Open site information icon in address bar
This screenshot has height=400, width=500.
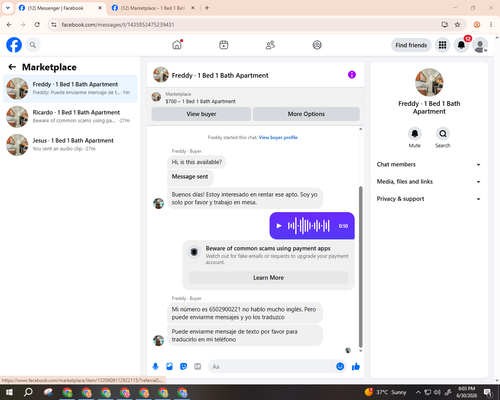click(x=54, y=25)
